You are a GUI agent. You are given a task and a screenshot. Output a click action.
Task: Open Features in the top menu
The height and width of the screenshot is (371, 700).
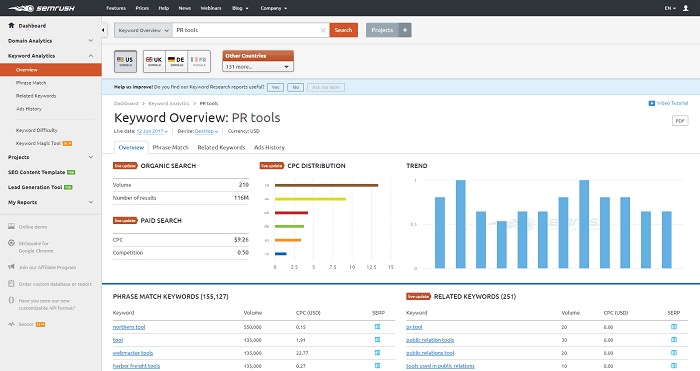tap(116, 8)
